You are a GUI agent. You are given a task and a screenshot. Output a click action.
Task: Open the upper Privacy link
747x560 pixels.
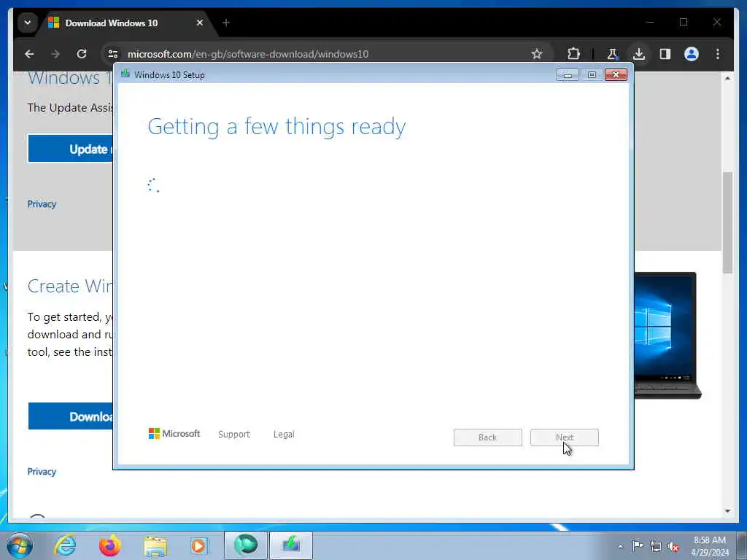tap(42, 204)
